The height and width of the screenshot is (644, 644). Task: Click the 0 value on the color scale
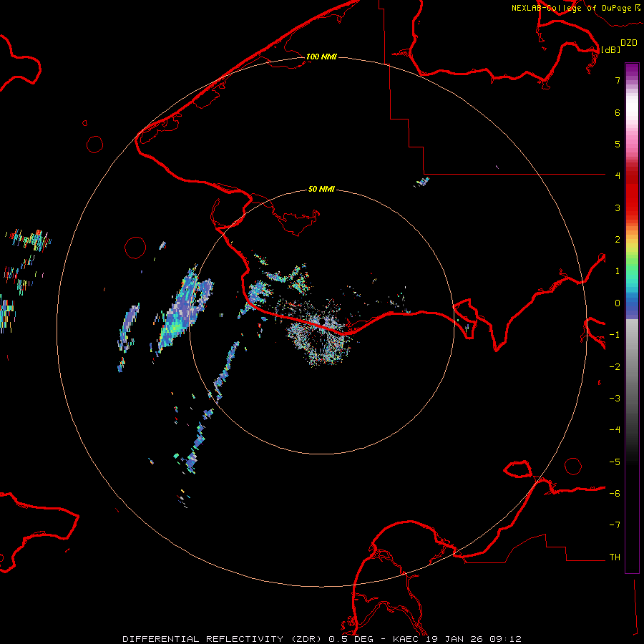pos(618,303)
